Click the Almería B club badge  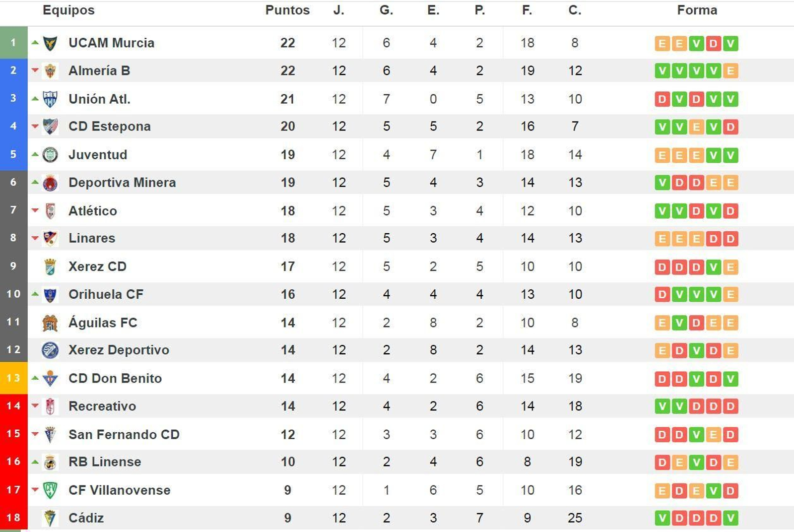(x=50, y=70)
